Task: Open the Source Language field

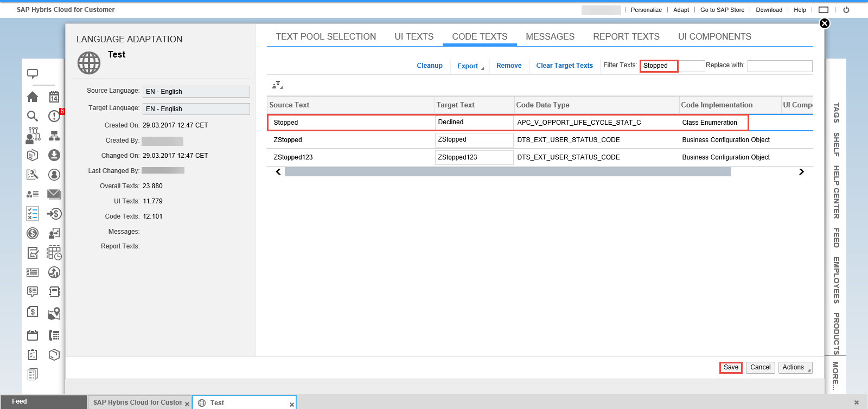Action: click(196, 92)
